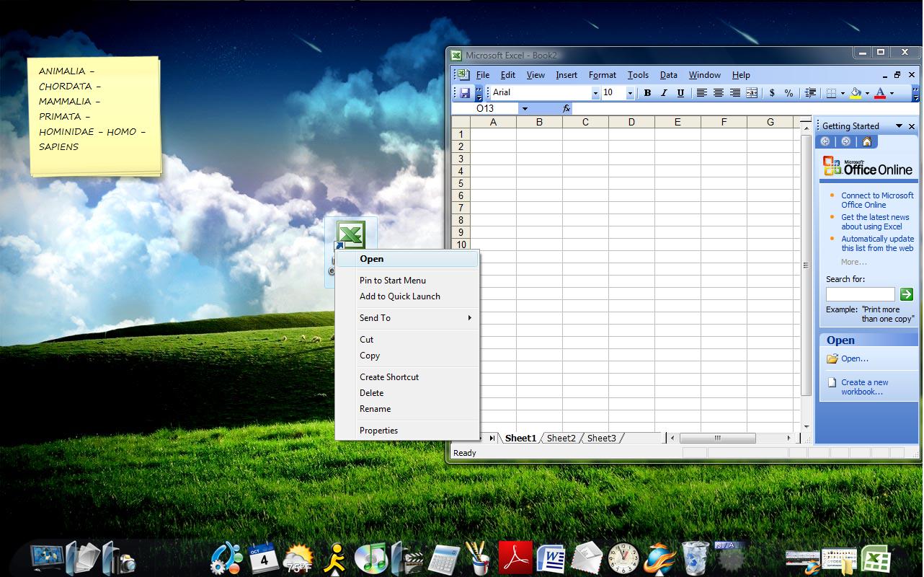Choose Properties from the context menu
Image resolution: width=924 pixels, height=577 pixels.
(x=407, y=431)
